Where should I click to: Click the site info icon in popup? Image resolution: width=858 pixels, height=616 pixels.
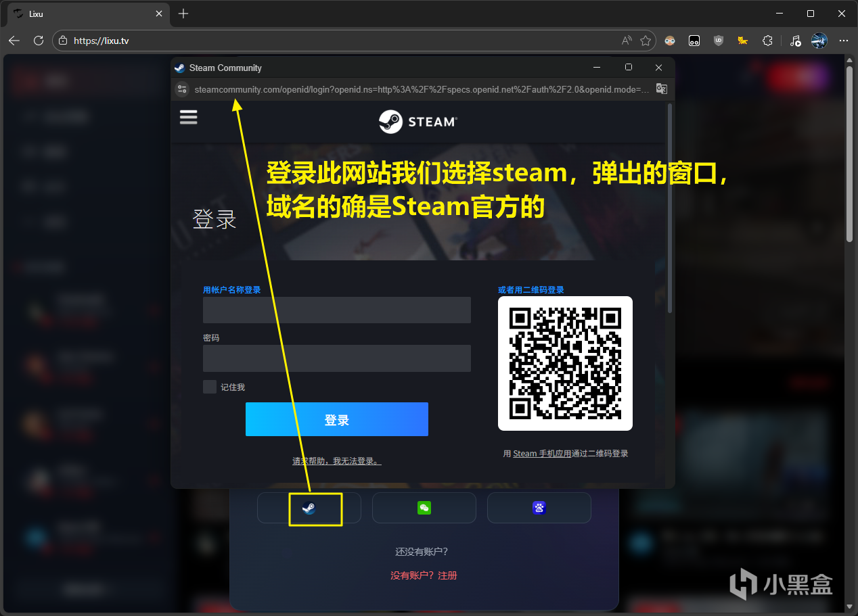pyautogui.click(x=181, y=89)
